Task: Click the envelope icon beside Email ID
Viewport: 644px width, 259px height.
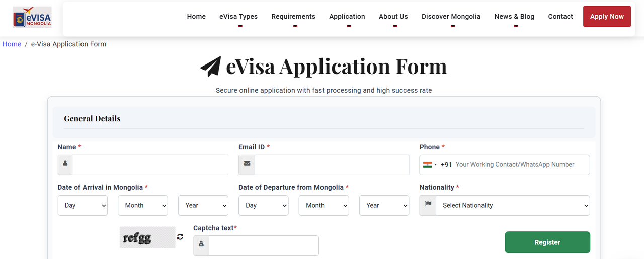Action: 247,165
